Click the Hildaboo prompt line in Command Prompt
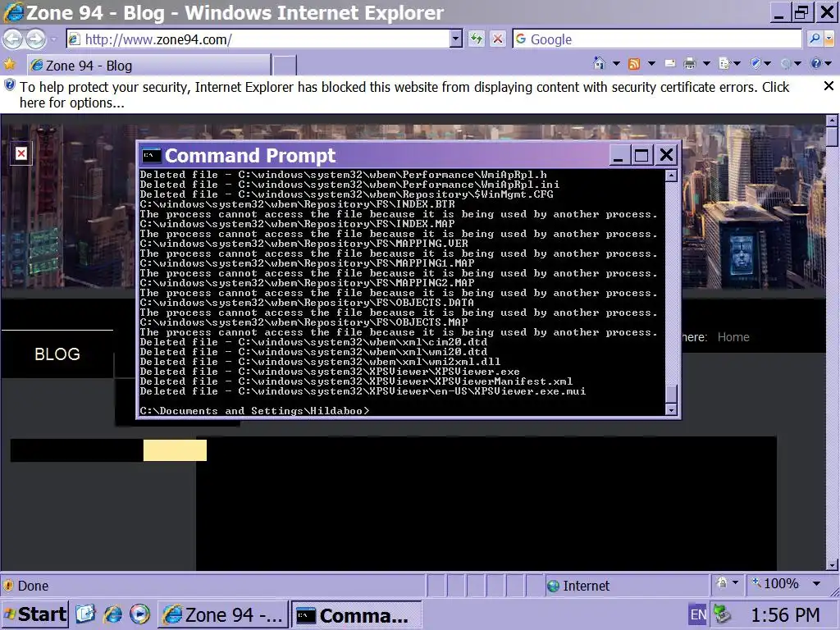840x630 pixels. pos(254,411)
